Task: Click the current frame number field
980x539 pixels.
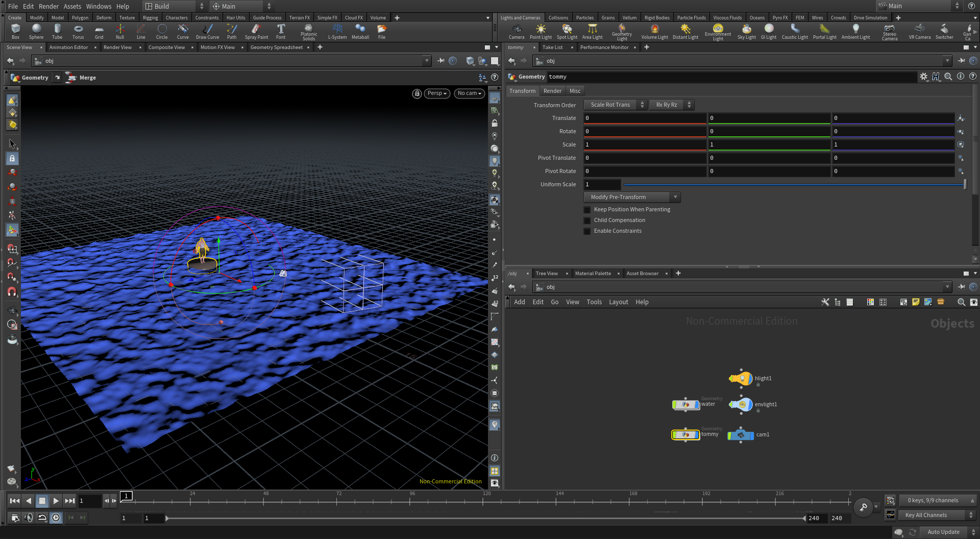Action: tap(89, 501)
